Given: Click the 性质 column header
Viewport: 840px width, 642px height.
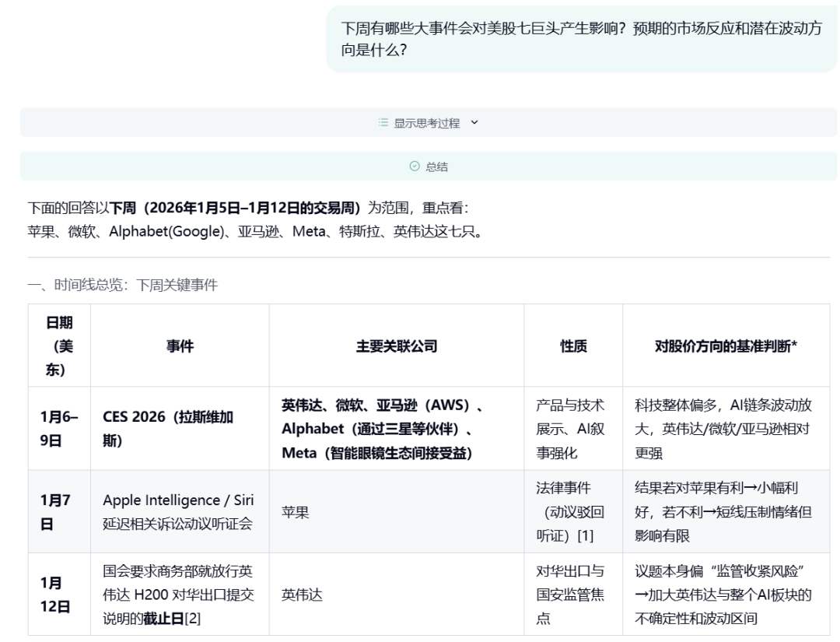Looking at the screenshot, I should [573, 345].
